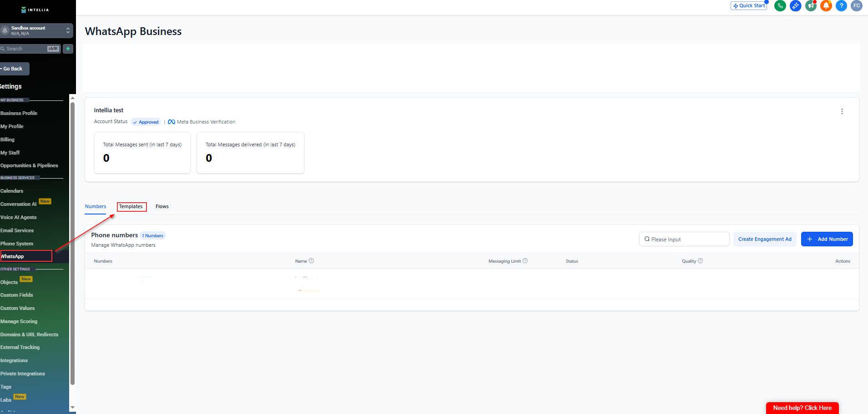Screen dimensions: 868x414
Task: Open Calendars settings
Action: (12, 191)
